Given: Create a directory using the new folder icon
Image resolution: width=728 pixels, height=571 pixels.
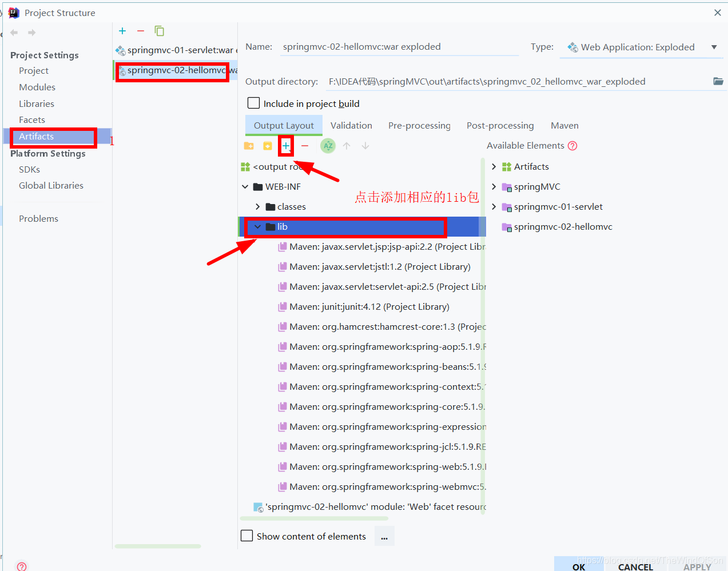Looking at the screenshot, I should (249, 146).
